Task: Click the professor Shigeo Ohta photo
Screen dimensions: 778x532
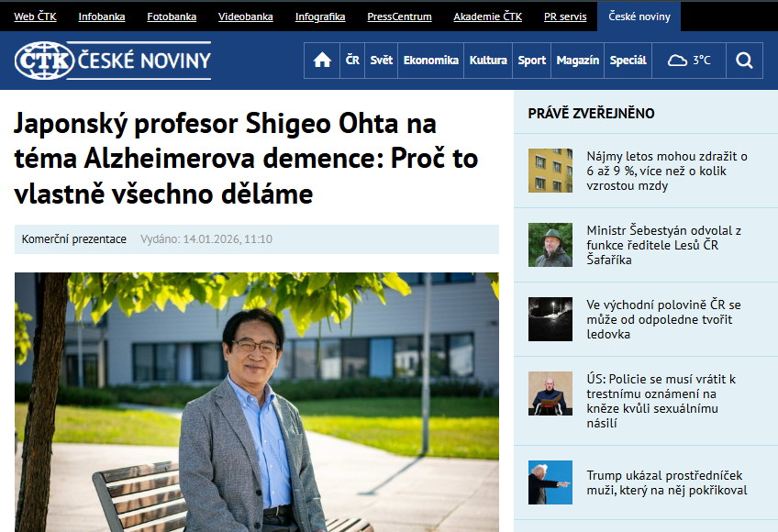Action: [257, 402]
